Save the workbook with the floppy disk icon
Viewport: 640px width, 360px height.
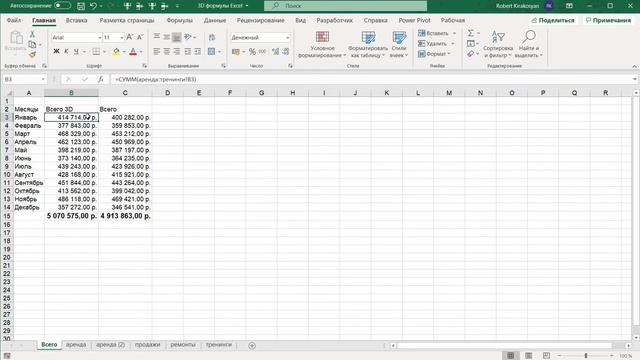pos(81,6)
